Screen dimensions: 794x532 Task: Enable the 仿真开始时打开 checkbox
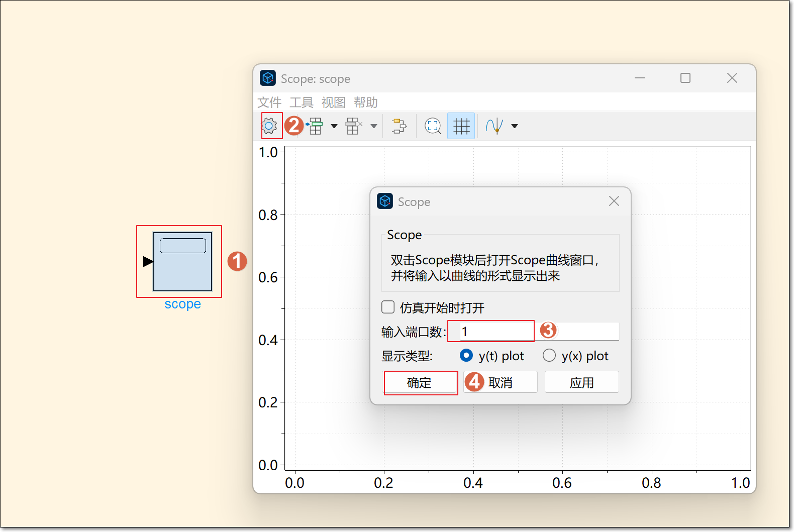(388, 307)
